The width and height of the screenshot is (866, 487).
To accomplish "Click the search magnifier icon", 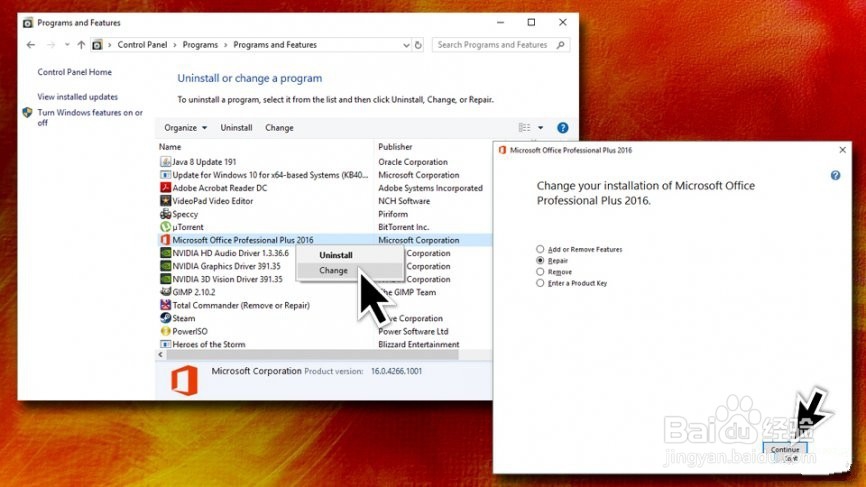I will [x=561, y=45].
